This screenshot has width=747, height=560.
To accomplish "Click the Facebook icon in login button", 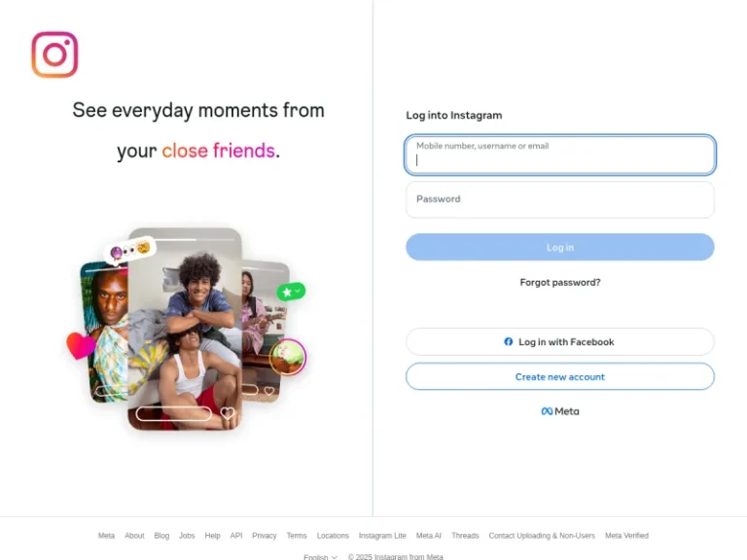I will pos(509,341).
